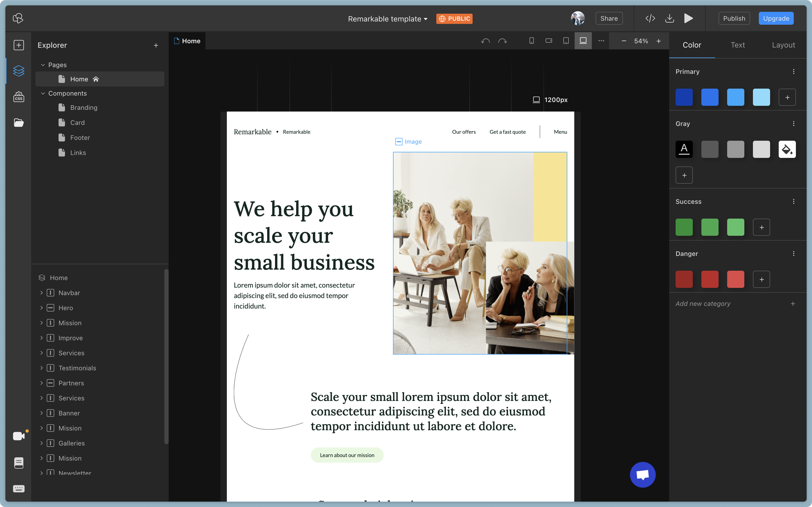Click the video camera tutorials icon

19,436
